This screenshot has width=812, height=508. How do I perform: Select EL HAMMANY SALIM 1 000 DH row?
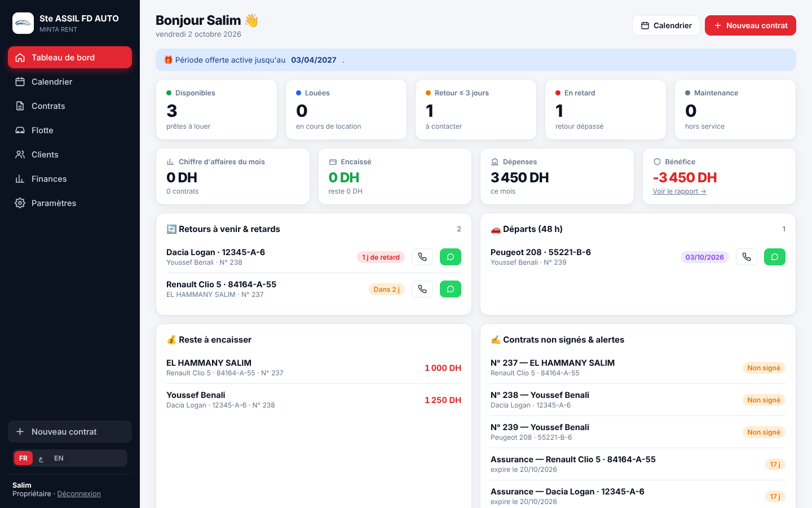pyautogui.click(x=314, y=367)
